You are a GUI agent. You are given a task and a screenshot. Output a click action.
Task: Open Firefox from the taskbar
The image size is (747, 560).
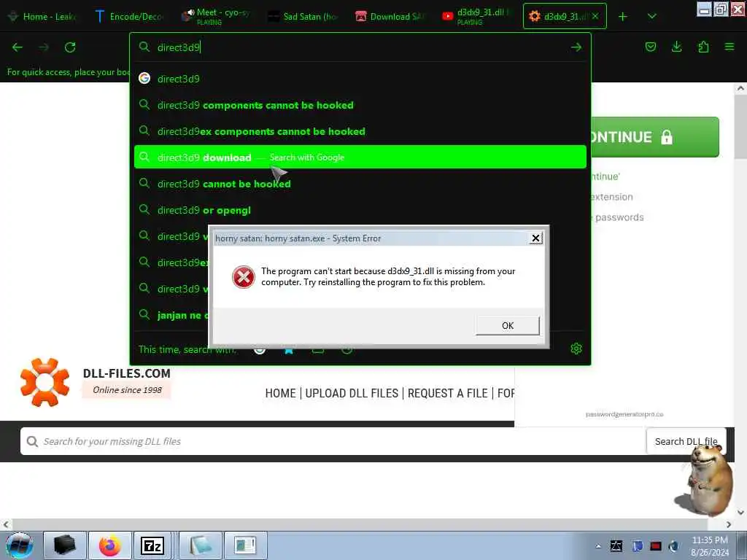pyautogui.click(x=109, y=545)
